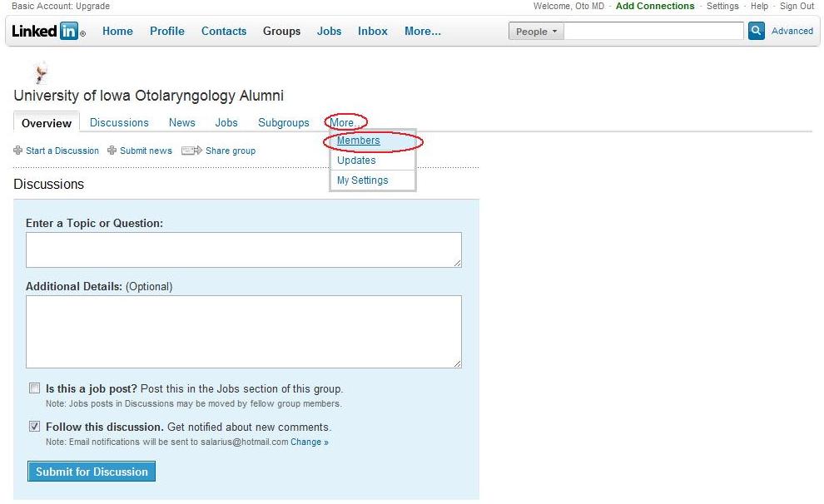The image size is (824, 504).
Task: Go to Home in the navigation bar
Action: [117, 31]
